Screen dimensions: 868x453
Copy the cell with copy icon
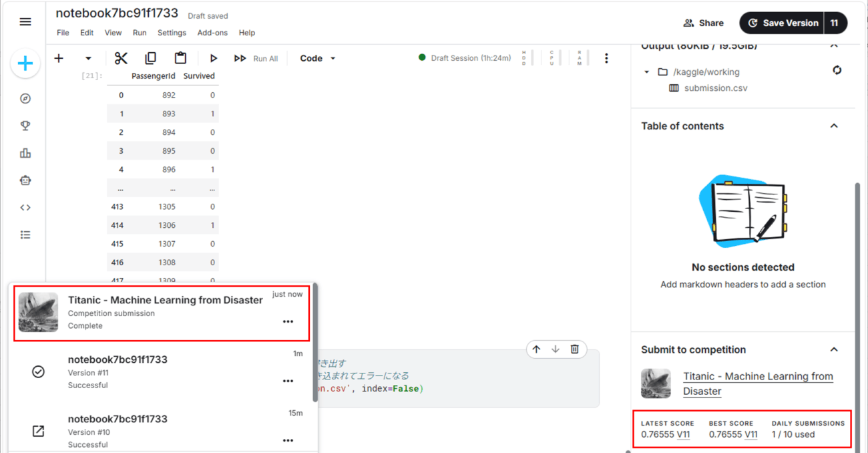click(151, 58)
